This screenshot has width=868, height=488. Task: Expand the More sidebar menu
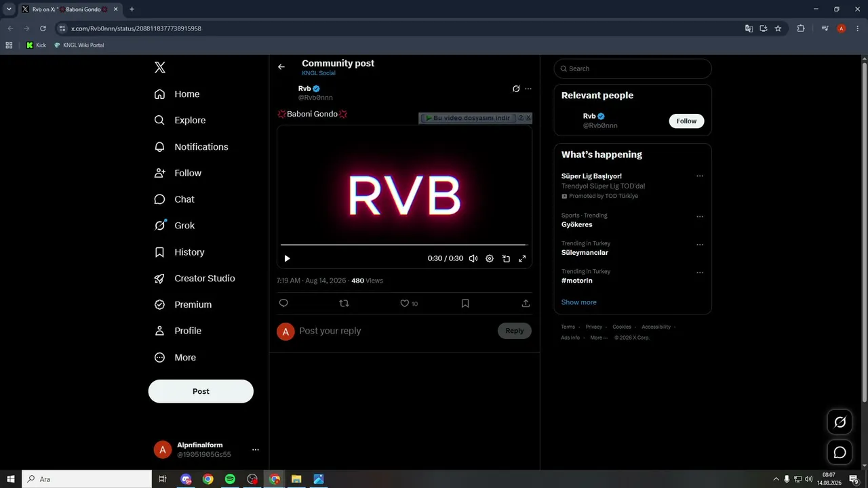175,357
